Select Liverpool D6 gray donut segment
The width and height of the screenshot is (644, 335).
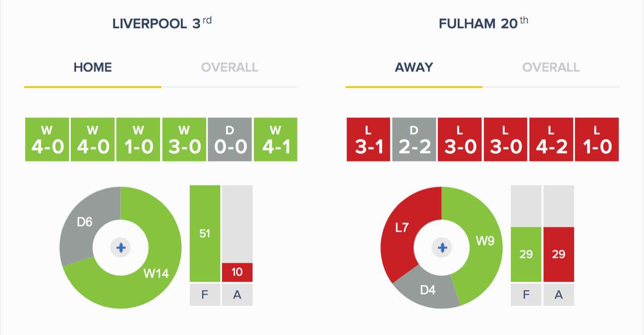[85, 221]
